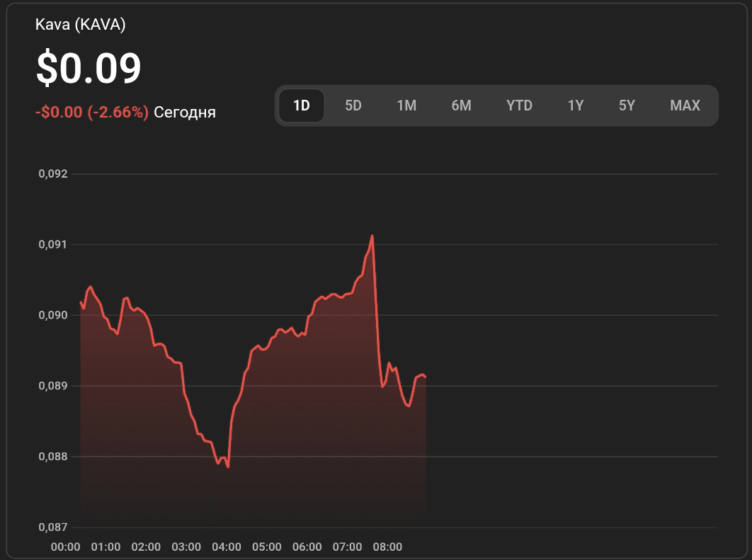
Task: Click the 03:00 time axis label
Action: (x=186, y=547)
